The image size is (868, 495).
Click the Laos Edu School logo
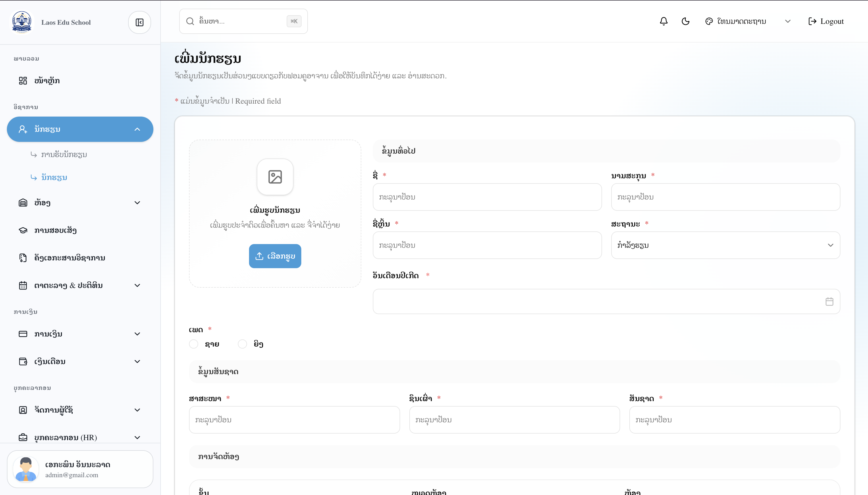pyautogui.click(x=22, y=22)
